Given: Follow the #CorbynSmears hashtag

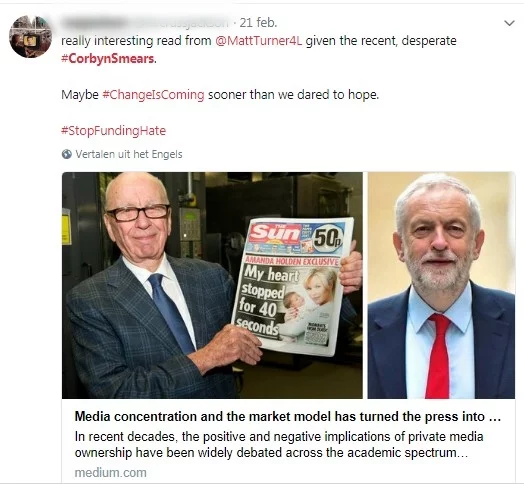Looking at the screenshot, I should [x=109, y=59].
